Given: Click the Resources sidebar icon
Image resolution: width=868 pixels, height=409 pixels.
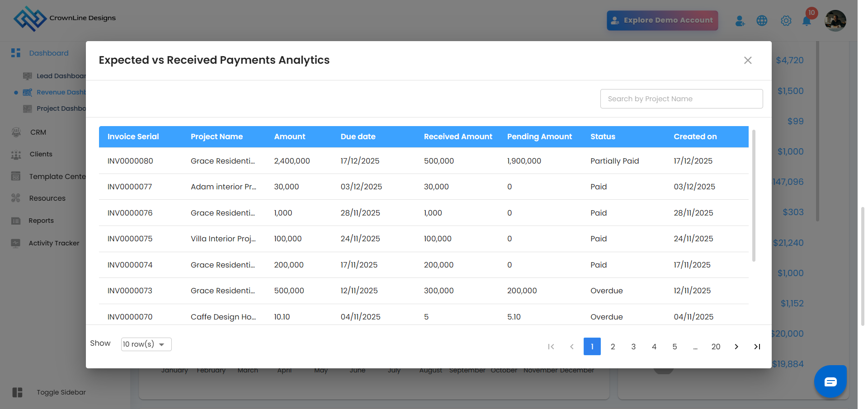Looking at the screenshot, I should [x=16, y=198].
